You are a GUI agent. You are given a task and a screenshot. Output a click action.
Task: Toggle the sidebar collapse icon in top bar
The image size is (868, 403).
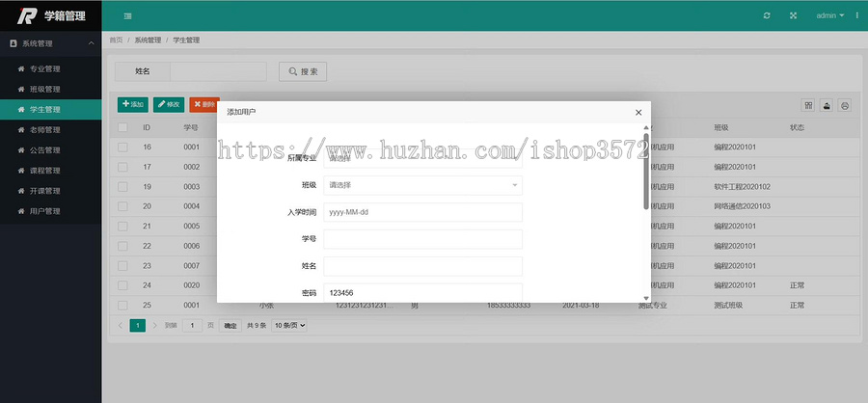click(x=128, y=16)
